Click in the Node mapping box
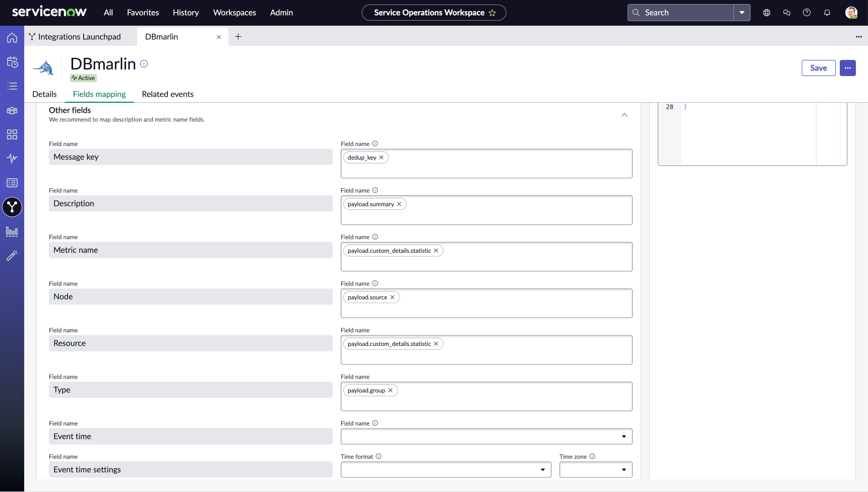 (x=486, y=303)
